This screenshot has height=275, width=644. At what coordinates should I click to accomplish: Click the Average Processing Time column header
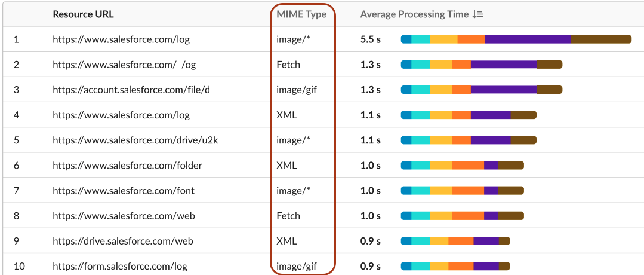point(414,14)
